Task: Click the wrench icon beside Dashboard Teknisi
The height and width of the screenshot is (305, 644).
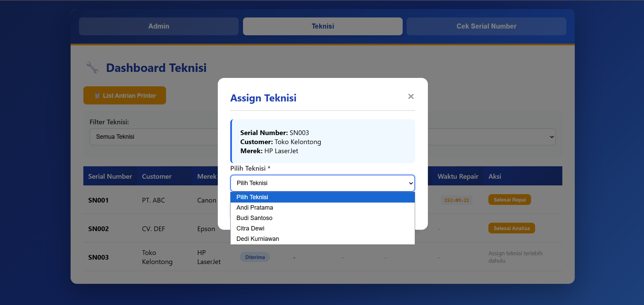Action: tap(92, 68)
